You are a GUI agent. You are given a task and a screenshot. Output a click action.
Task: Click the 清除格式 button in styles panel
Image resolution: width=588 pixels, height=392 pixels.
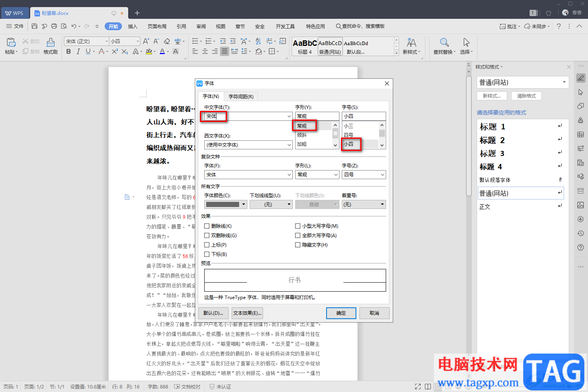pyautogui.click(x=526, y=96)
